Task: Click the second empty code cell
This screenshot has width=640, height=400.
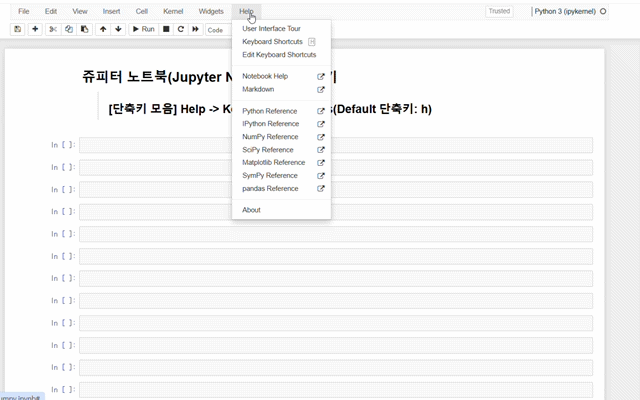Action: 336,167
